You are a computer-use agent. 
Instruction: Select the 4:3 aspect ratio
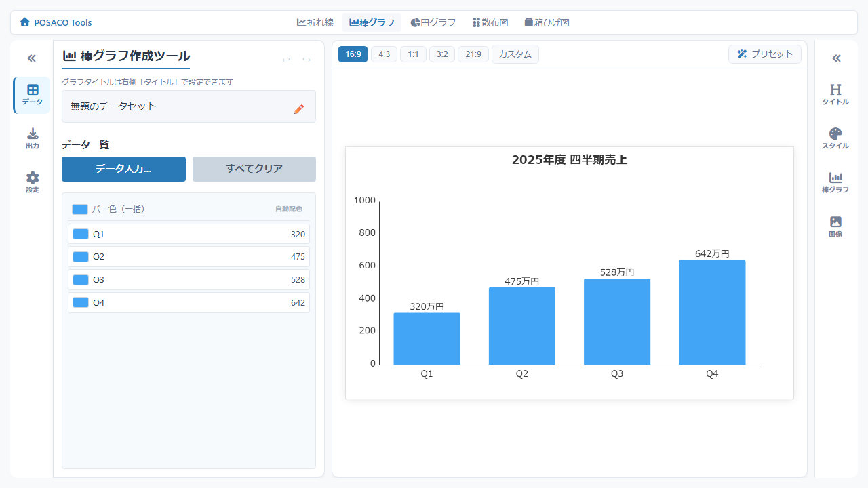coord(384,54)
